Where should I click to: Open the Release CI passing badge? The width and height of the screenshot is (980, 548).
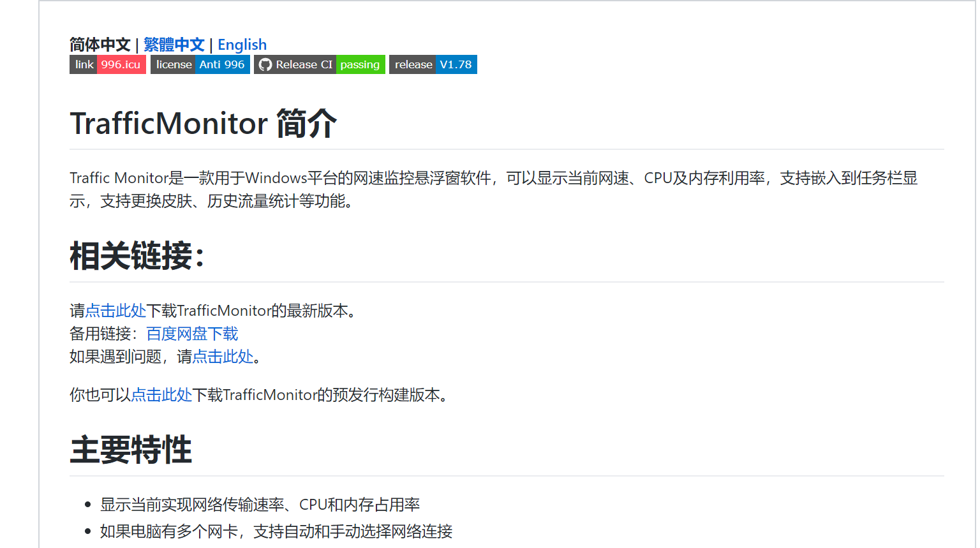[x=320, y=64]
